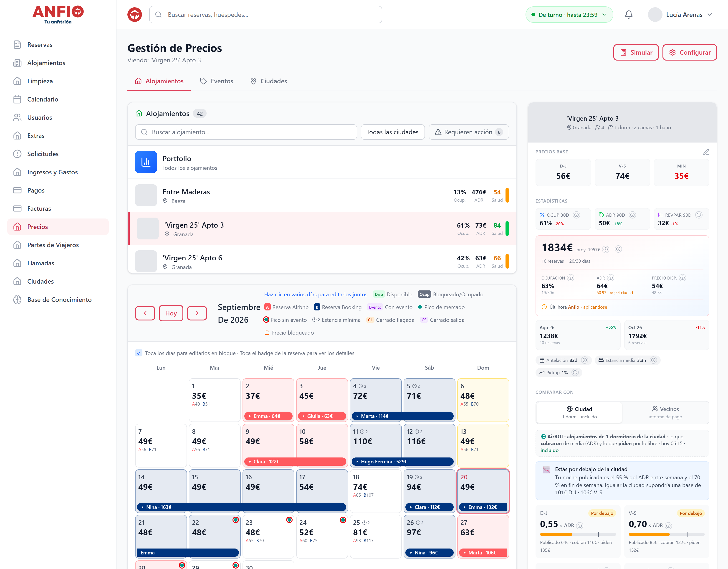
Task: Click the Facturas sidebar icon
Action: pos(17,208)
